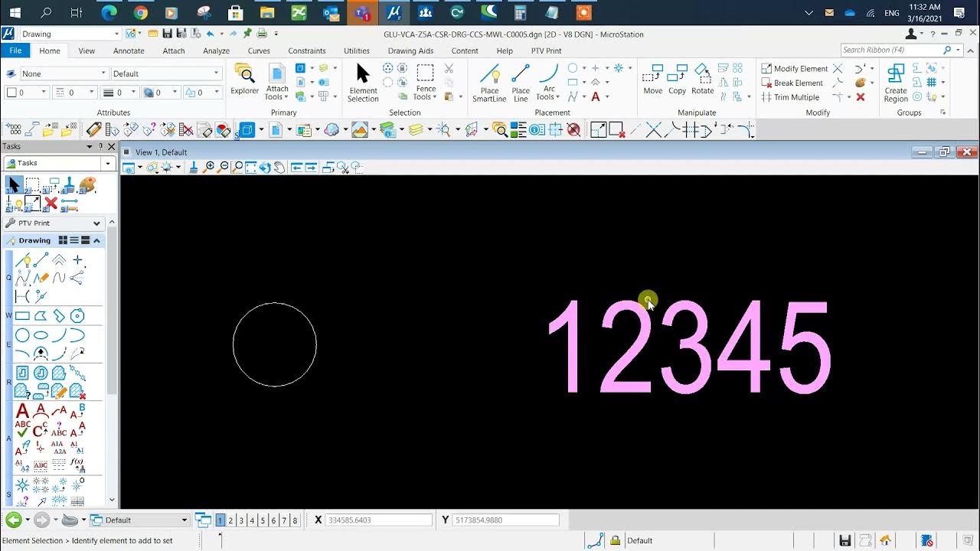
Task: Collapse the Drawing task section
Action: coord(96,240)
